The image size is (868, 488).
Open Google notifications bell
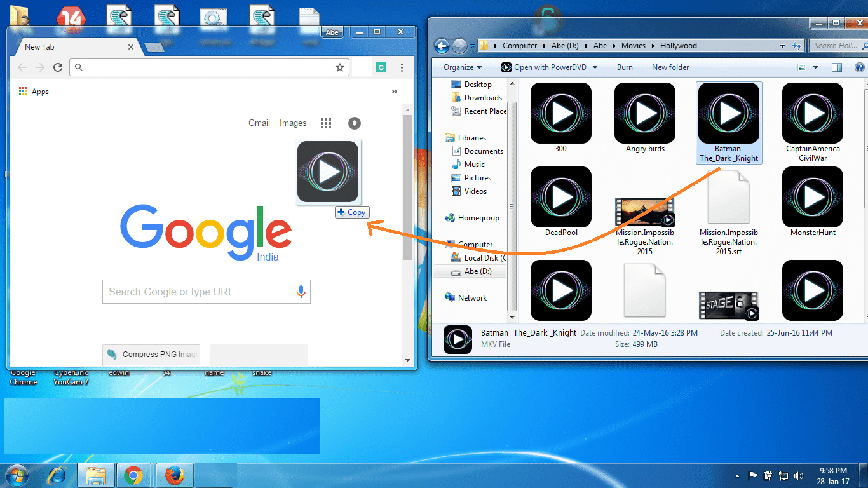click(x=355, y=123)
